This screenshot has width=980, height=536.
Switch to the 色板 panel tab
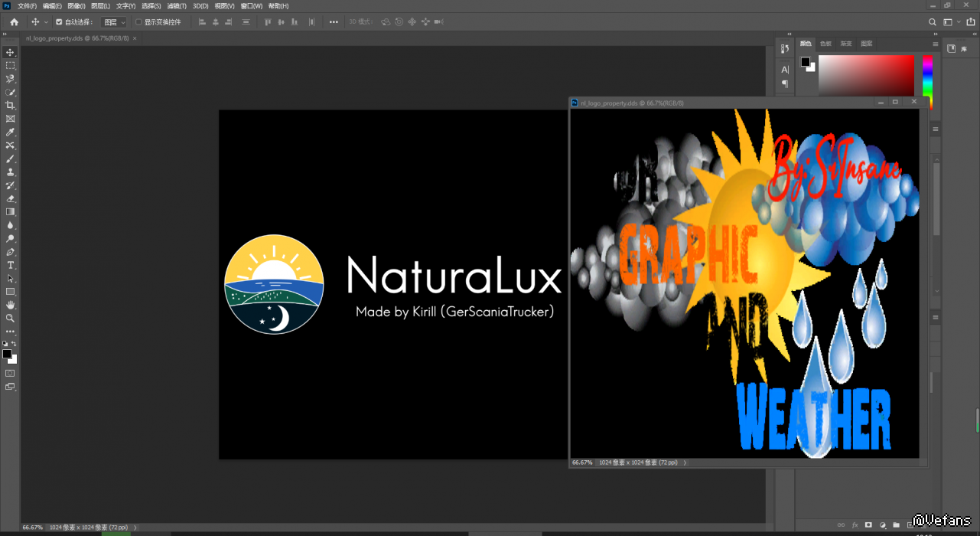(x=825, y=44)
